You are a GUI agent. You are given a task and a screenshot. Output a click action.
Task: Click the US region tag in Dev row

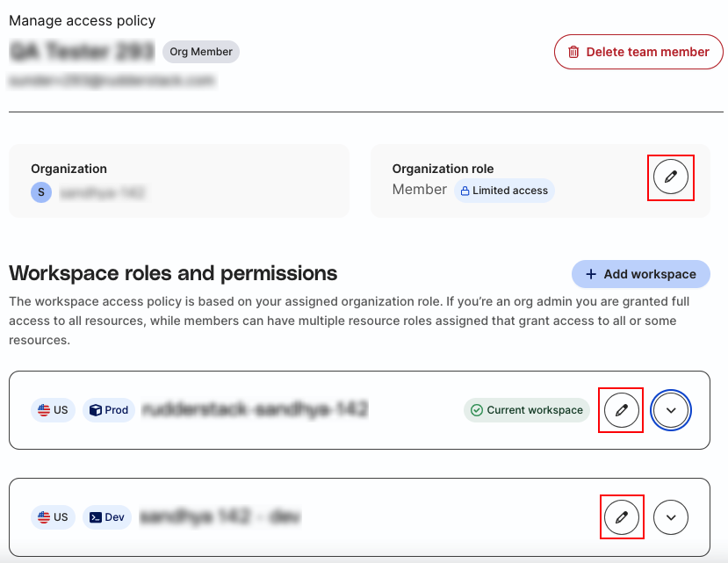click(x=53, y=517)
